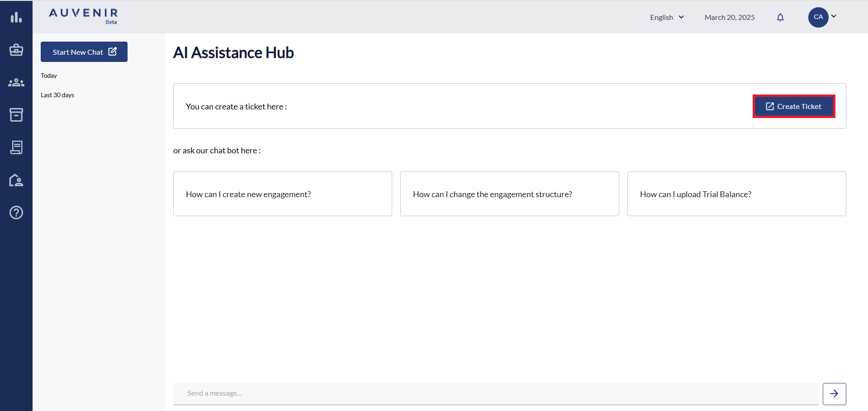Click the file-with-person sidebar icon
The height and width of the screenshot is (411, 868).
click(16, 180)
